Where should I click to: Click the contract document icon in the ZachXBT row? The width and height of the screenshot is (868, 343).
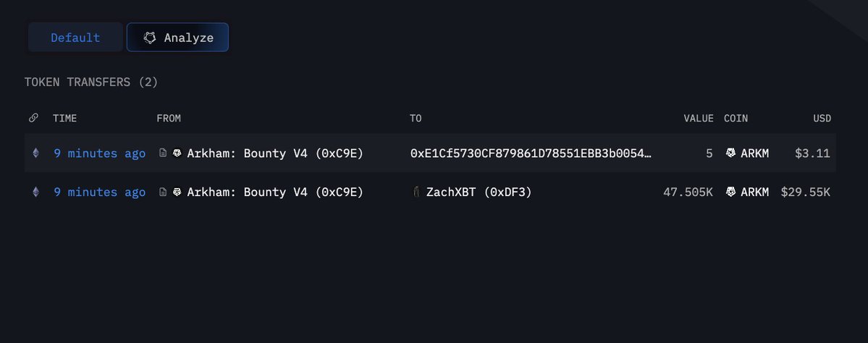point(163,192)
